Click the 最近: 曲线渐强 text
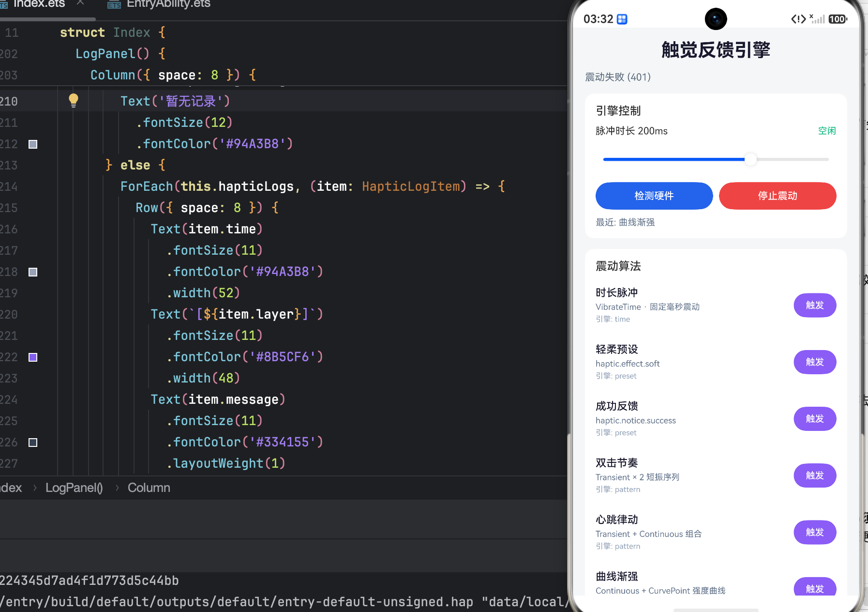Screen dimensions: 868x612 [625, 222]
